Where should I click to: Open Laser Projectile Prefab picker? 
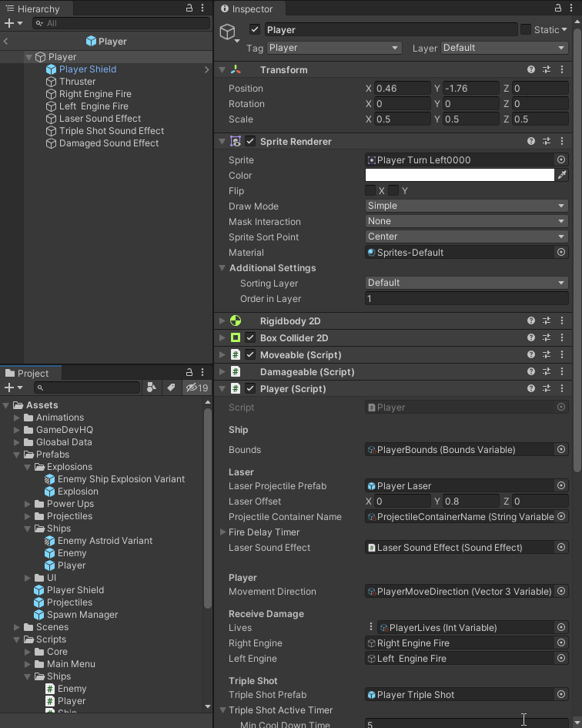(561, 485)
